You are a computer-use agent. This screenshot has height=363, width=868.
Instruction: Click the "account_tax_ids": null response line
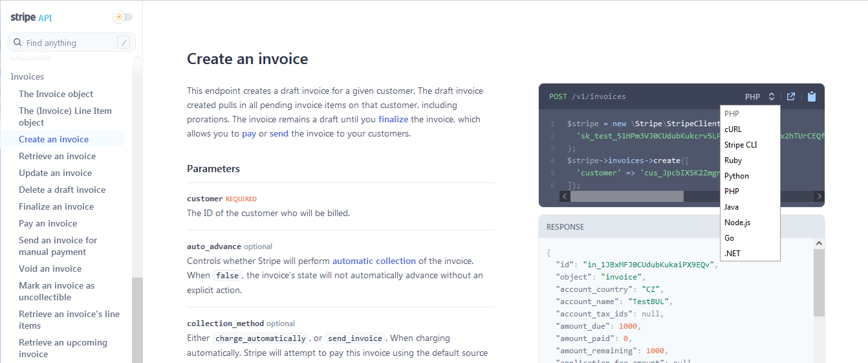point(609,314)
